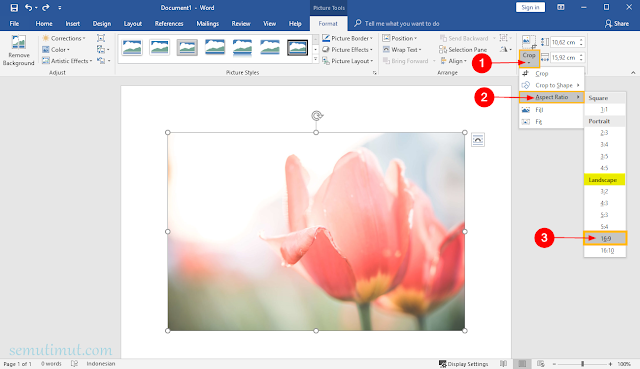
Task: Expand the Picture Styles gallery
Action: click(316, 60)
